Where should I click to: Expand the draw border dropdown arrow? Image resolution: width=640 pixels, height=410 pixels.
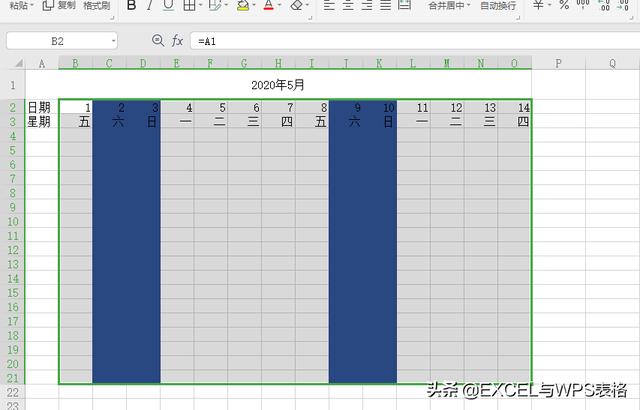coord(226,5)
